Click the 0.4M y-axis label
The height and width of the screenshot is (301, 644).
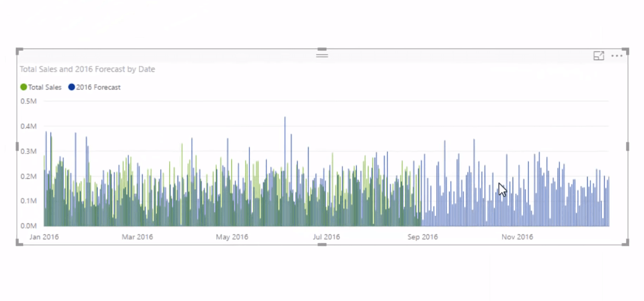point(28,126)
